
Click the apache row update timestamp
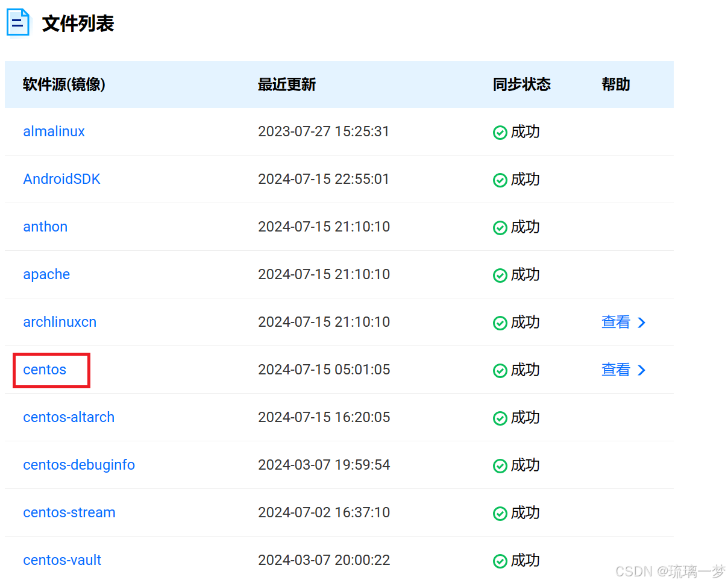(324, 274)
